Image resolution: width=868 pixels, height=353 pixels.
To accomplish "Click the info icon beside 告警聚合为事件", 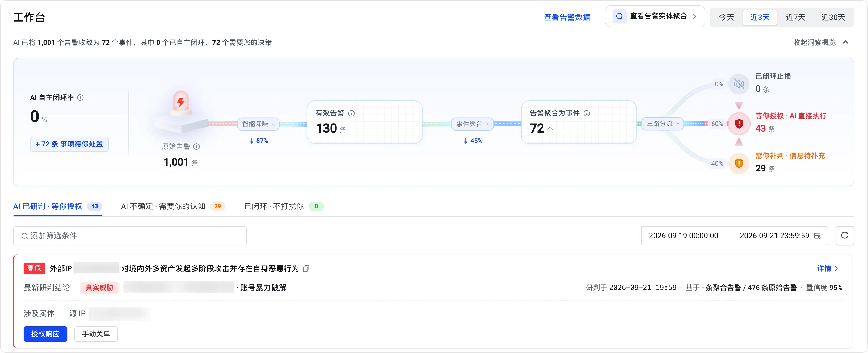I will pos(587,113).
